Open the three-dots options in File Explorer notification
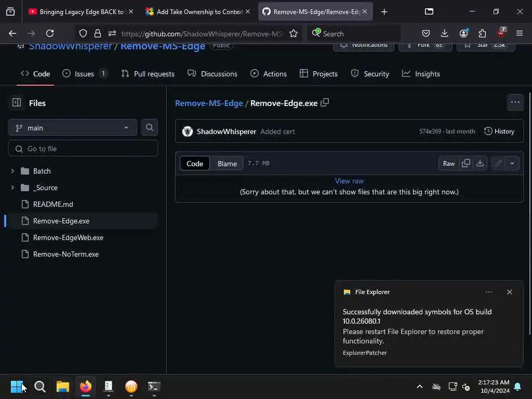The width and height of the screenshot is (532, 399). 488,292
